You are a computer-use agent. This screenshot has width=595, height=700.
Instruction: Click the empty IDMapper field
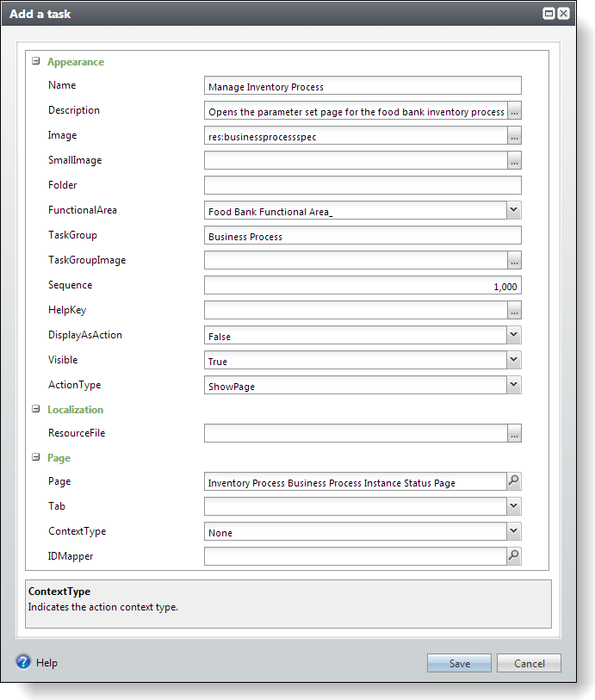[x=356, y=557]
